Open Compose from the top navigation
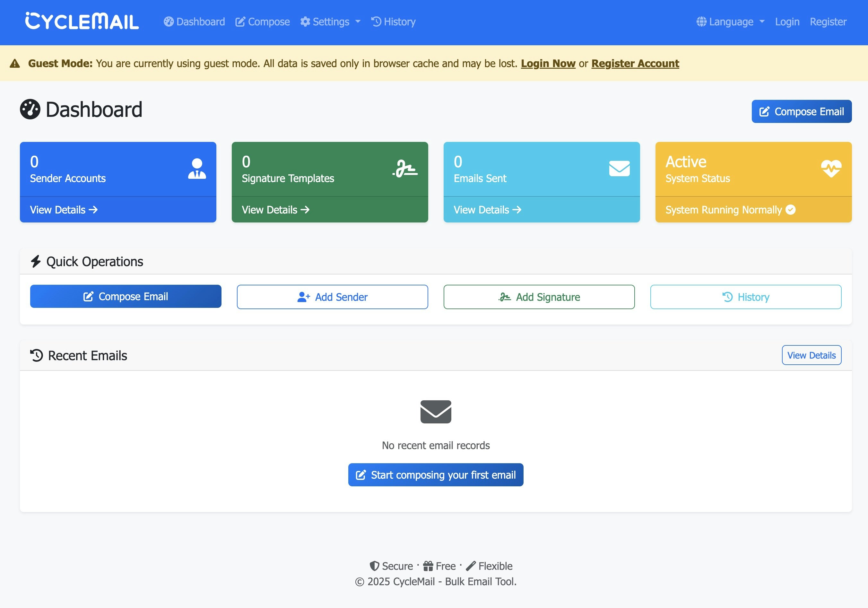The width and height of the screenshot is (868, 608). (262, 22)
